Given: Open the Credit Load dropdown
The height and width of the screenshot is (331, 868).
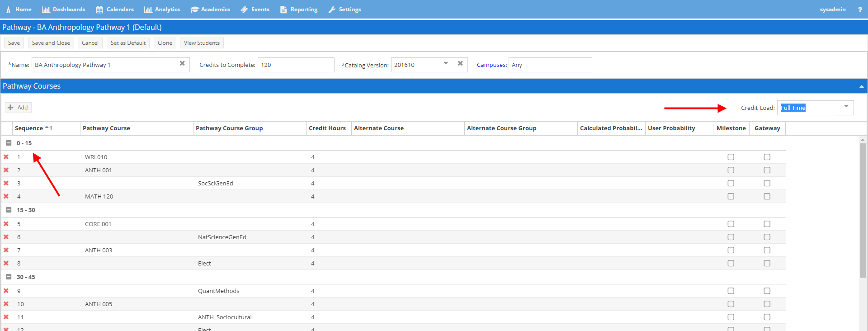Looking at the screenshot, I should coord(846,107).
